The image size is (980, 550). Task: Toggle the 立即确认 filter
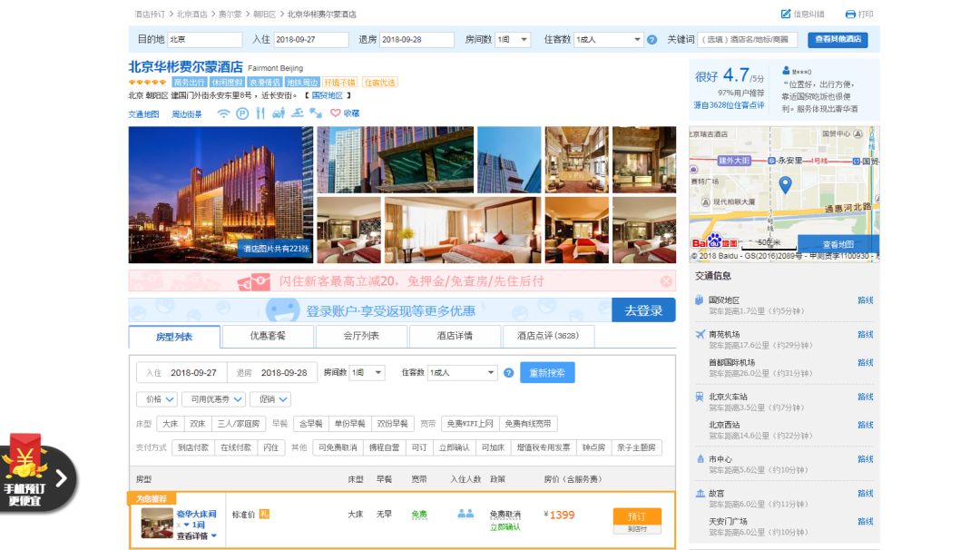454,447
